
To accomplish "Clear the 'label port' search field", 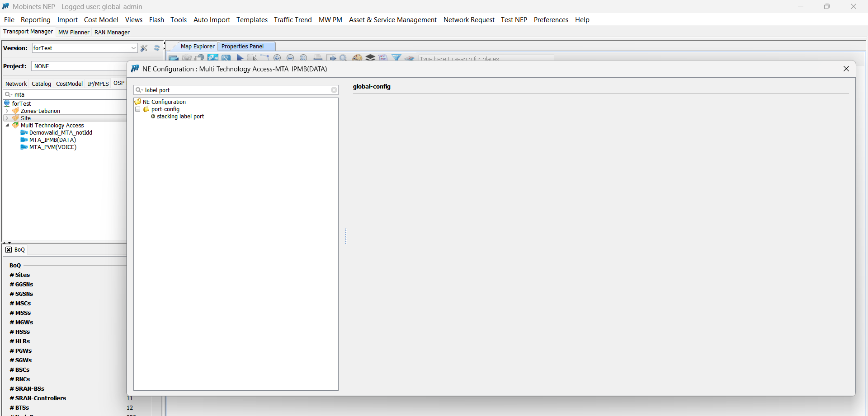I will click(334, 90).
